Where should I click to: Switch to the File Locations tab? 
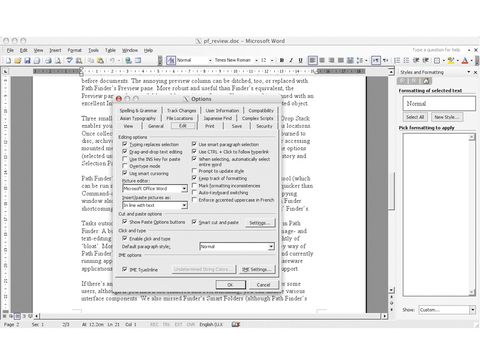(180, 118)
